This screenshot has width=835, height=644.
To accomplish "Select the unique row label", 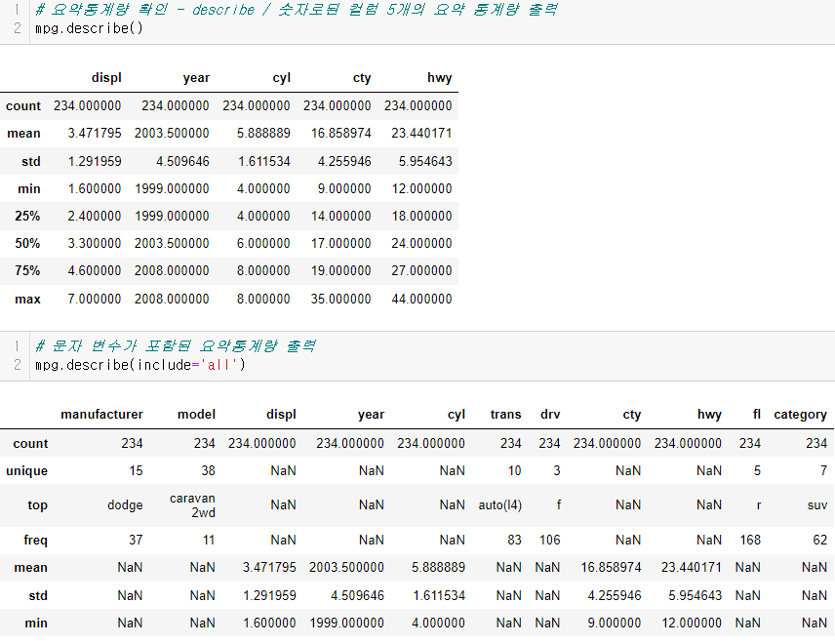I will click(x=26, y=471).
